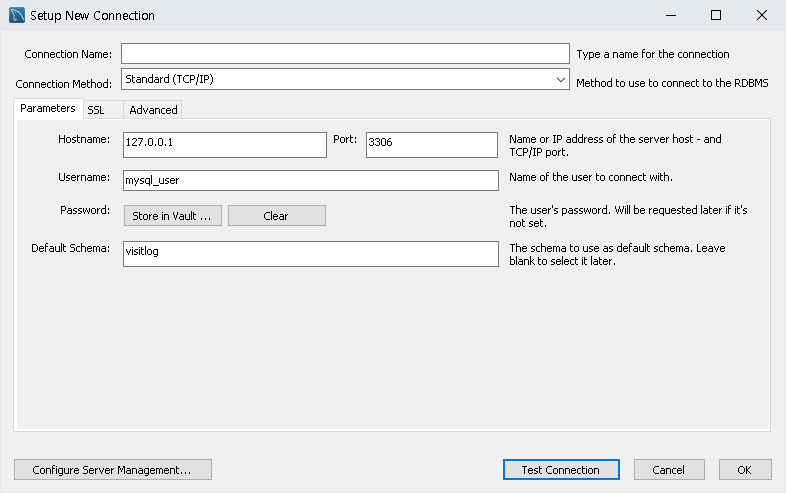This screenshot has height=493, width=786.
Task: Click the MySQL Workbench dolphin title icon
Action: (x=17, y=15)
